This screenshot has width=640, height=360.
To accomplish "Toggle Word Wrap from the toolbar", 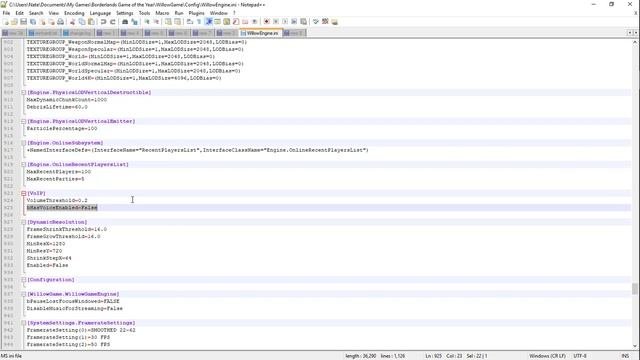I will click(x=190, y=22).
